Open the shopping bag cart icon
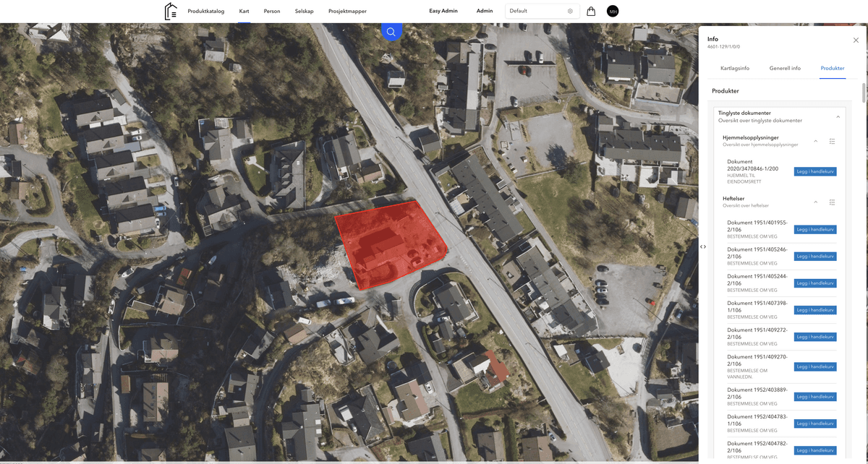This screenshot has width=868, height=464. (x=591, y=12)
